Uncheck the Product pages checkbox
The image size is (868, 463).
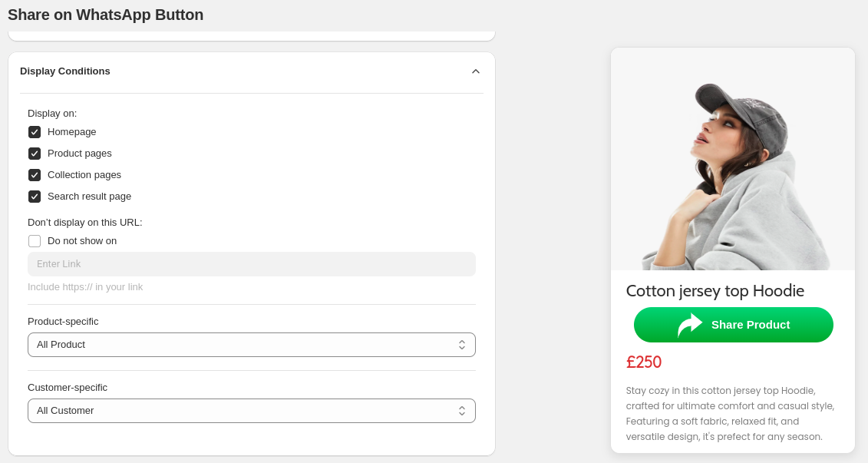(x=35, y=154)
